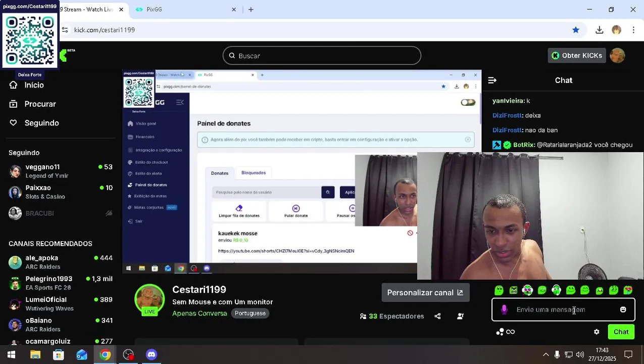Focus the Buscar search field

point(322,56)
